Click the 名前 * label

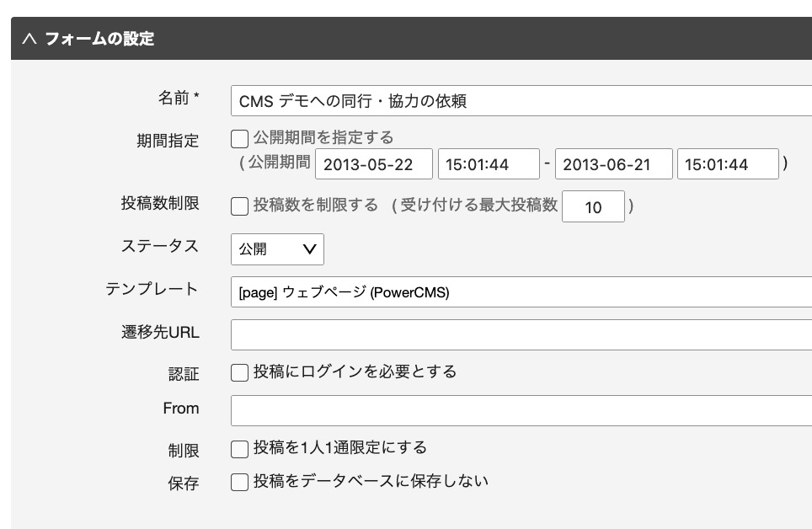[x=179, y=98]
